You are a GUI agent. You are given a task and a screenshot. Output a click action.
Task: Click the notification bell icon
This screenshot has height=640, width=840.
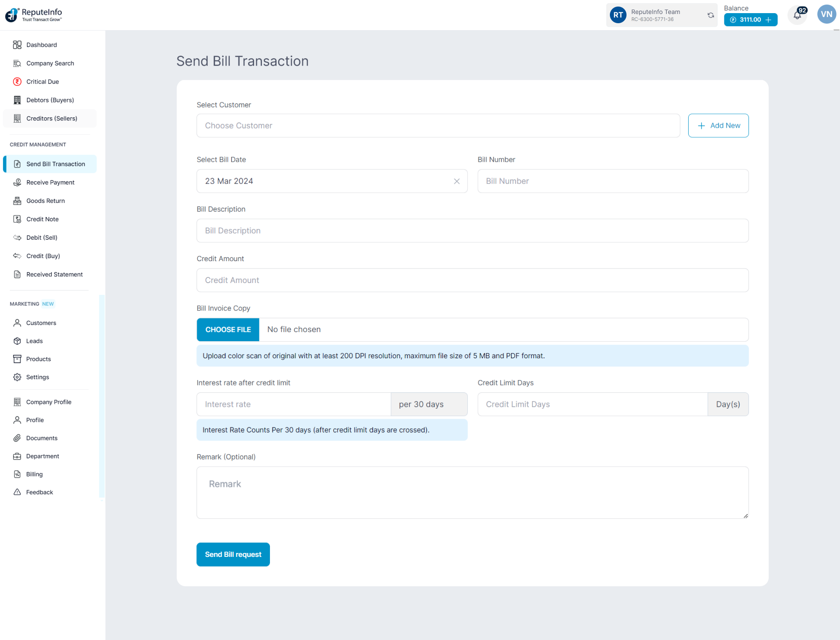[x=797, y=16]
